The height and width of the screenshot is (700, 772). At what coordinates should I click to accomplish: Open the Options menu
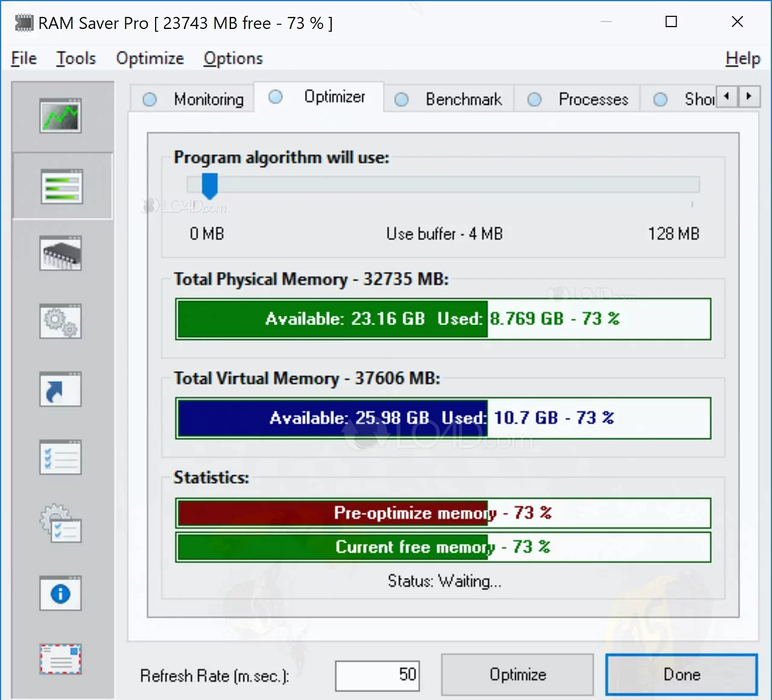(233, 58)
